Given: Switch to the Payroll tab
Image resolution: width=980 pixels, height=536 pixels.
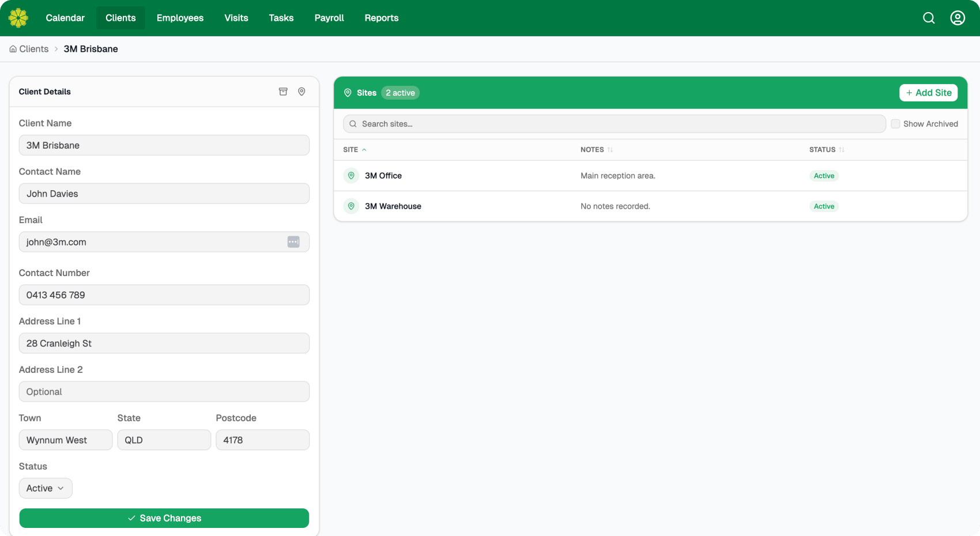Looking at the screenshot, I should [329, 18].
